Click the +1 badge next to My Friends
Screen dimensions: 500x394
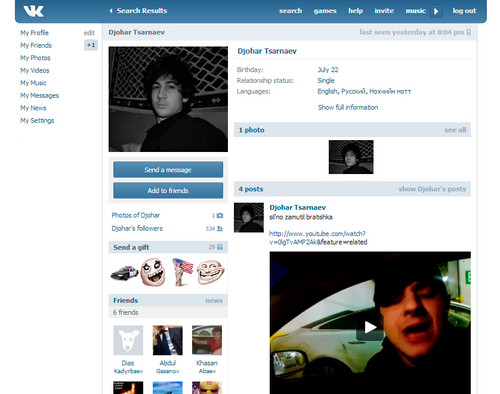tap(91, 45)
